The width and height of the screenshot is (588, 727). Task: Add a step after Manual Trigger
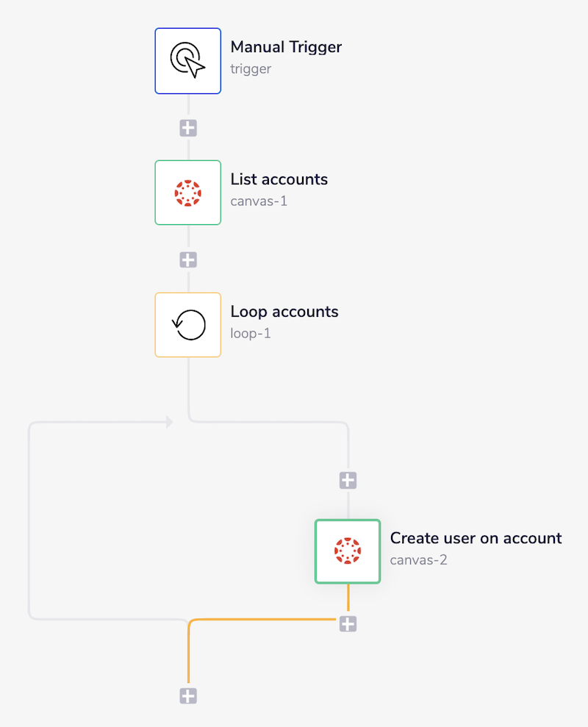[x=187, y=126]
